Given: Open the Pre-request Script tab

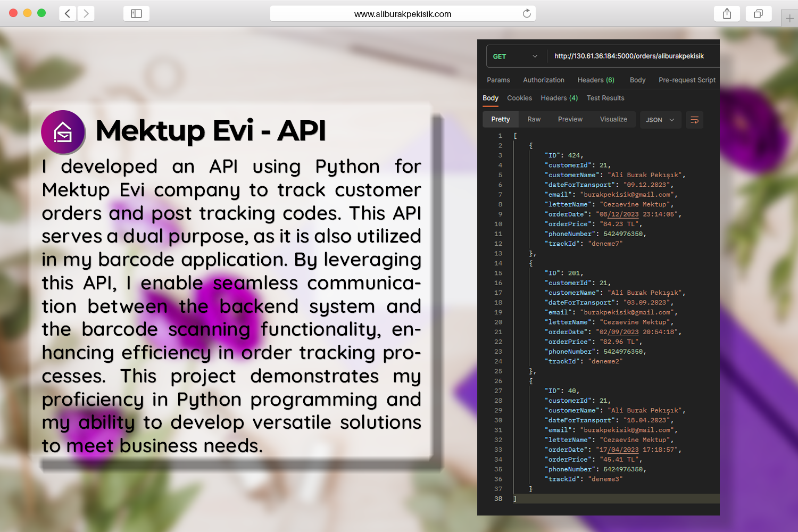Looking at the screenshot, I should coord(687,80).
